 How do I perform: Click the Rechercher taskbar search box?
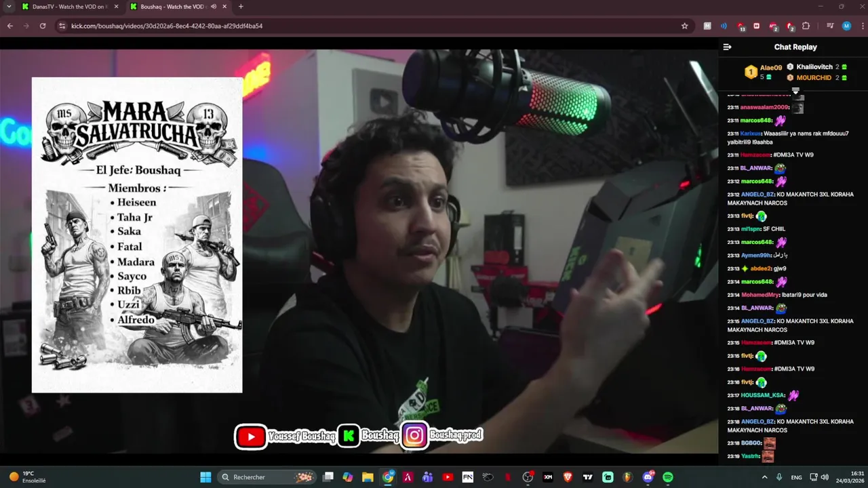tap(268, 477)
